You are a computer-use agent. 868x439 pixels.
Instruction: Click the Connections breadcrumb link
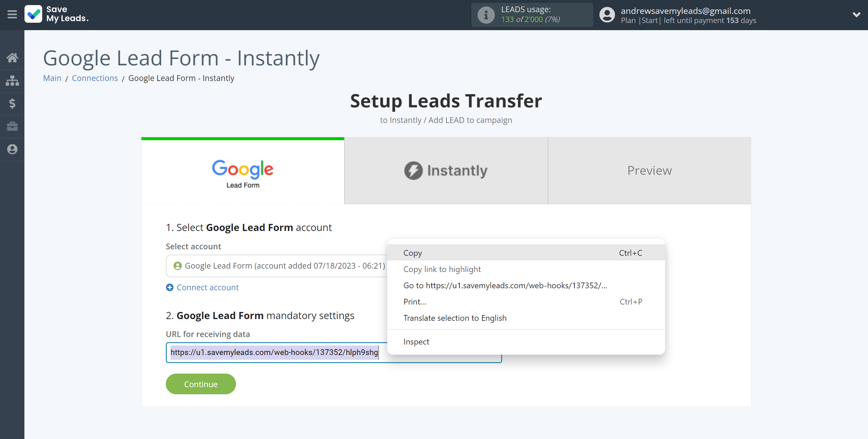[95, 78]
